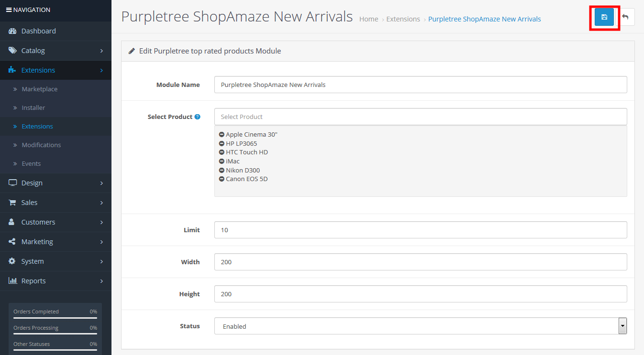Expand the Customers menu chevron
Viewport: 644px width, 355px height.
coord(101,222)
